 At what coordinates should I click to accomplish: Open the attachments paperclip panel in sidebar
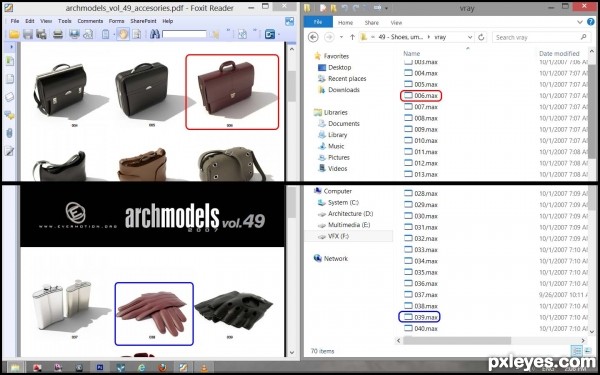[x=10, y=133]
